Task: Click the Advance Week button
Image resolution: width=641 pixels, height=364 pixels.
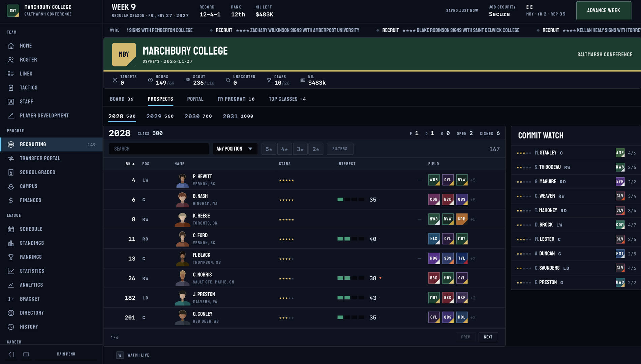Action: [x=604, y=10]
